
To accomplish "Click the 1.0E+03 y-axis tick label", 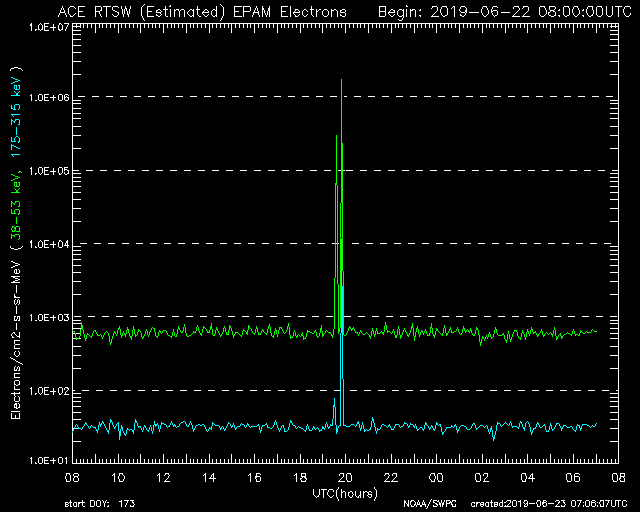I will pyautogui.click(x=40, y=317).
